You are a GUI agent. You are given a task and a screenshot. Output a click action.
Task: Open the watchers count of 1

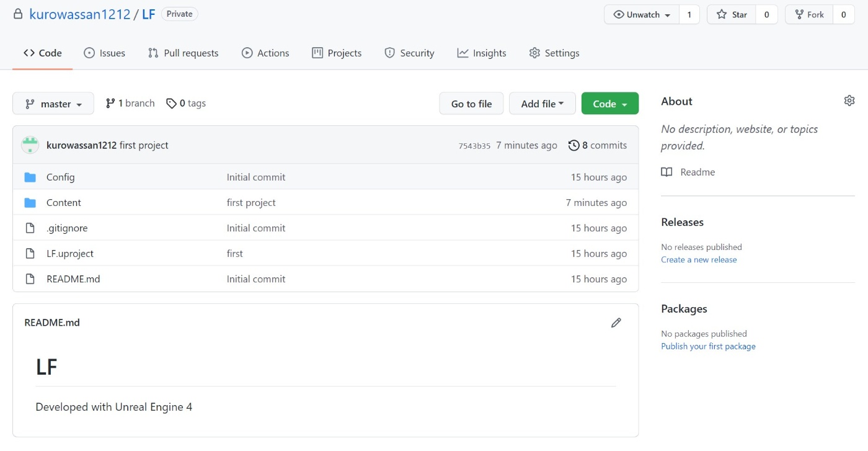[x=689, y=14]
